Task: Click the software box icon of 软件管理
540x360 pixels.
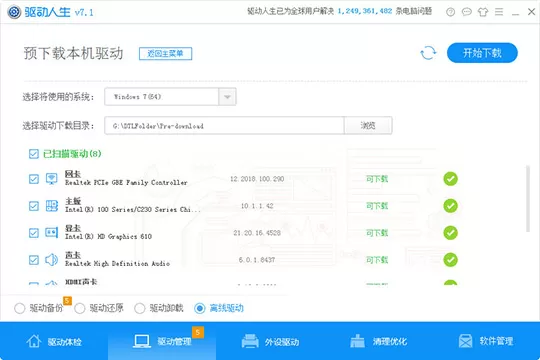Action: click(x=465, y=341)
